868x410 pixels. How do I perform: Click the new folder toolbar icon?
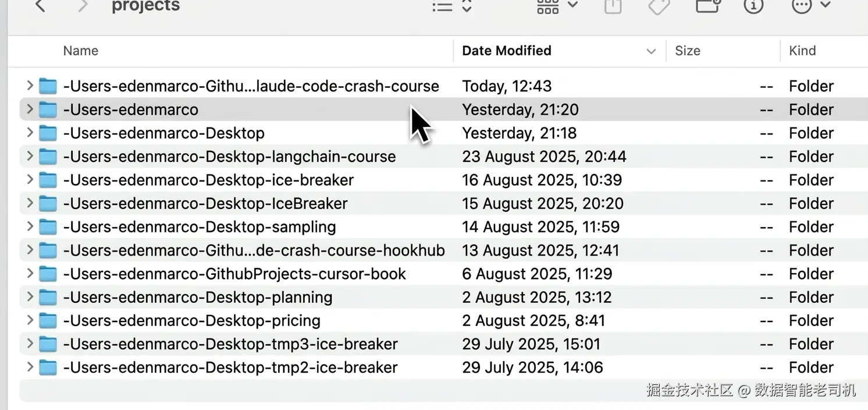[x=708, y=6]
